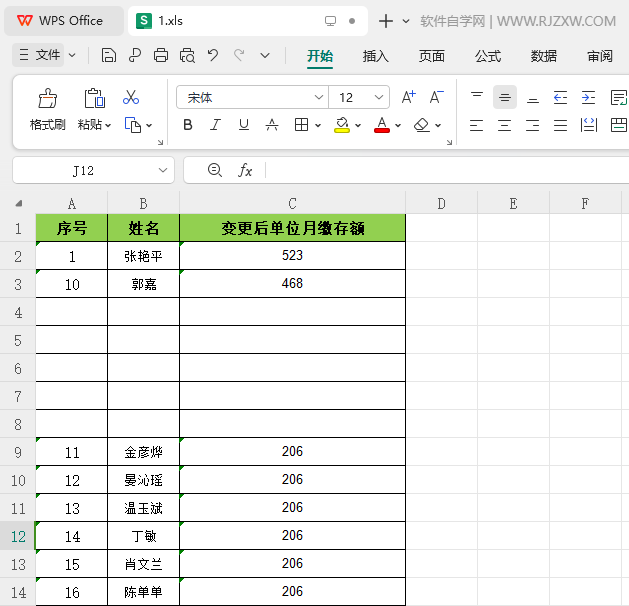Align text to top of cell
Viewport: 629px width, 606px height.
477,97
